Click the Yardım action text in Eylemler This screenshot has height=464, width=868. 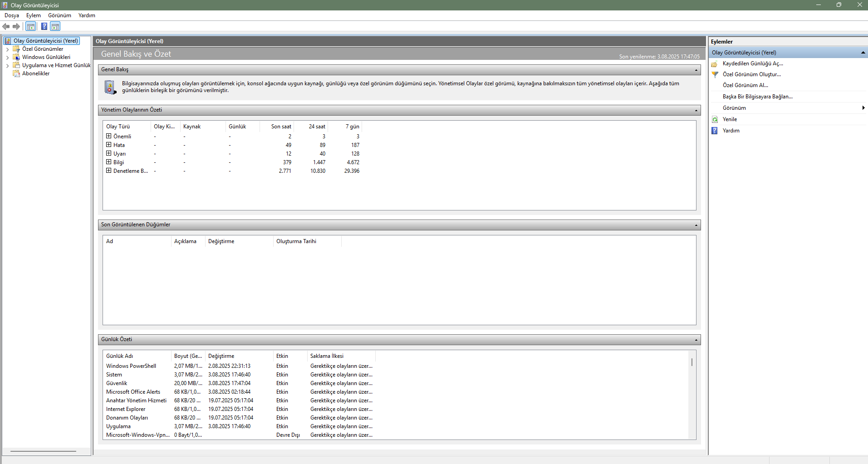coord(731,131)
